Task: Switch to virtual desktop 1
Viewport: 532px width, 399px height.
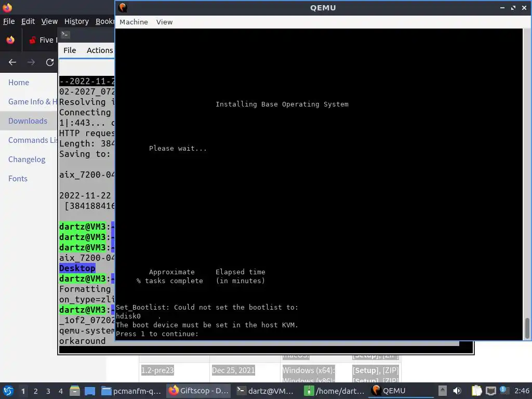Action: [x=23, y=391]
